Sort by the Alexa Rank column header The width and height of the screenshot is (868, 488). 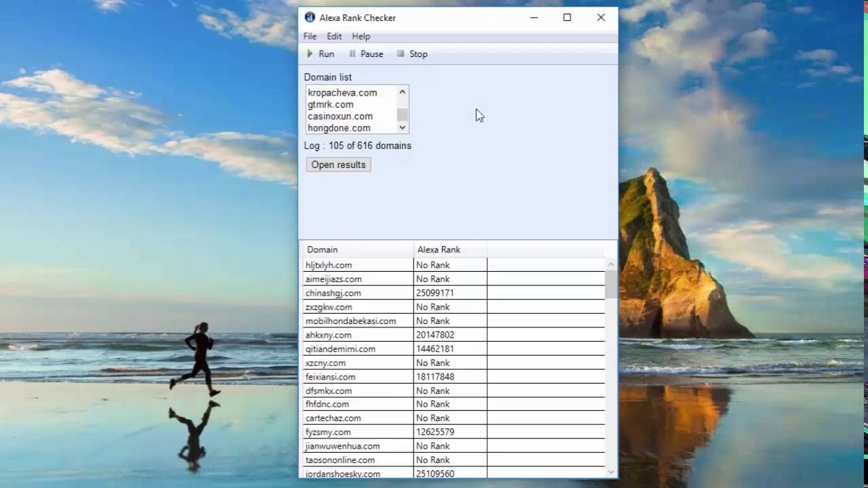pos(450,249)
